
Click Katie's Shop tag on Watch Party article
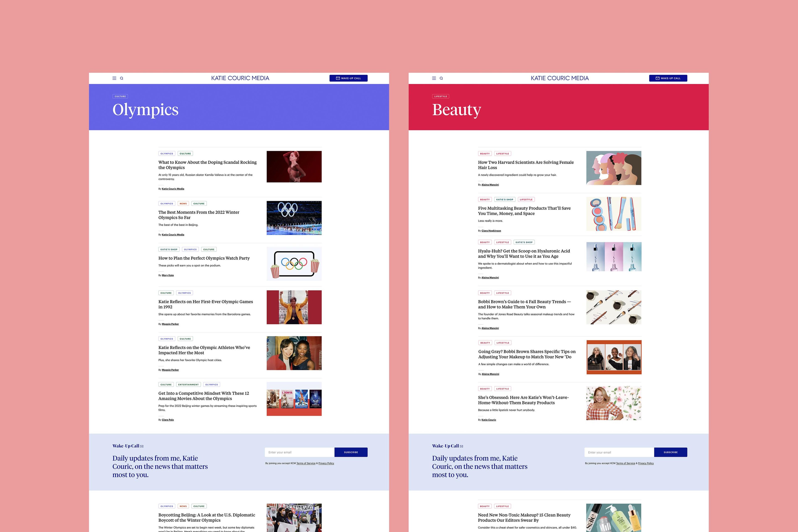tap(169, 249)
